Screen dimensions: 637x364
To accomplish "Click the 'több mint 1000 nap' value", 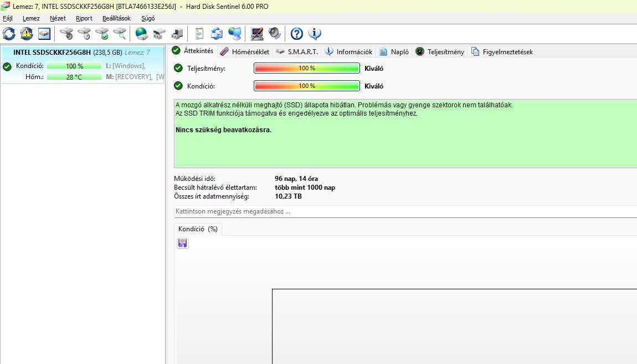I will 305,188.
